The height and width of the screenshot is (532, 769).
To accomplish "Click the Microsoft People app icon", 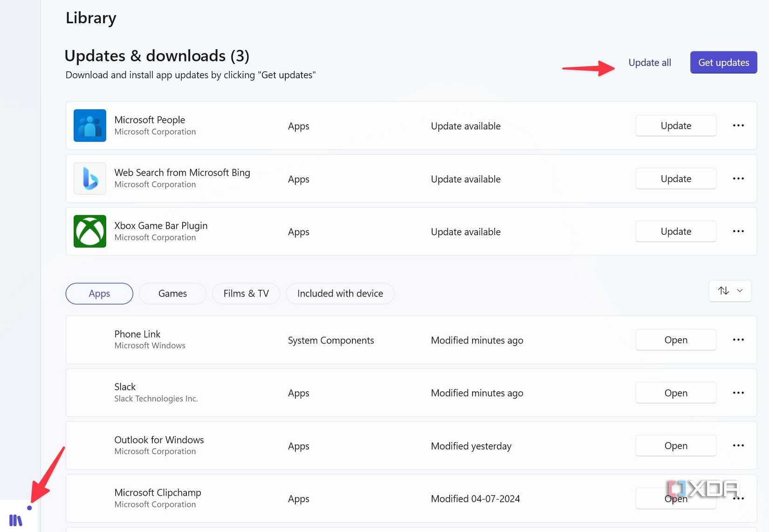I will (x=90, y=126).
